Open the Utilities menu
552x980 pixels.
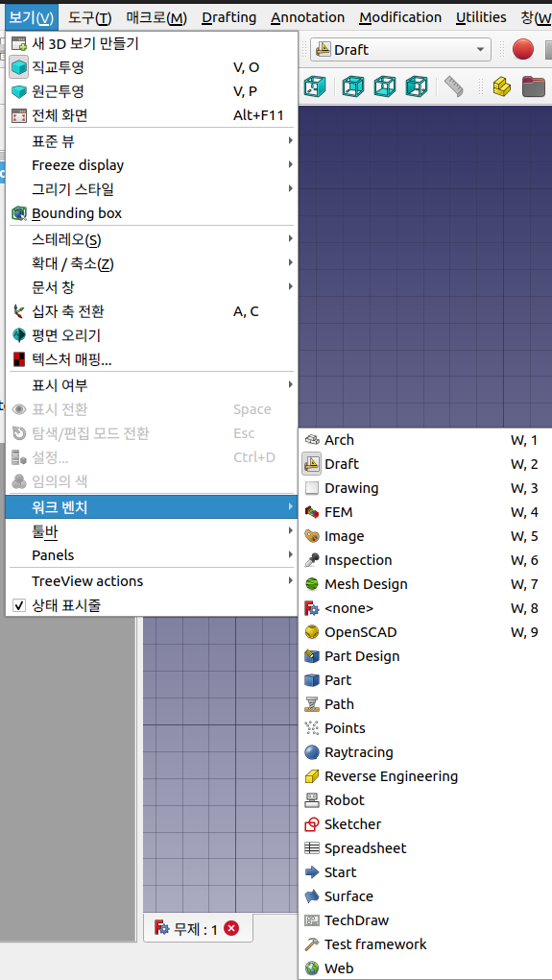click(481, 17)
